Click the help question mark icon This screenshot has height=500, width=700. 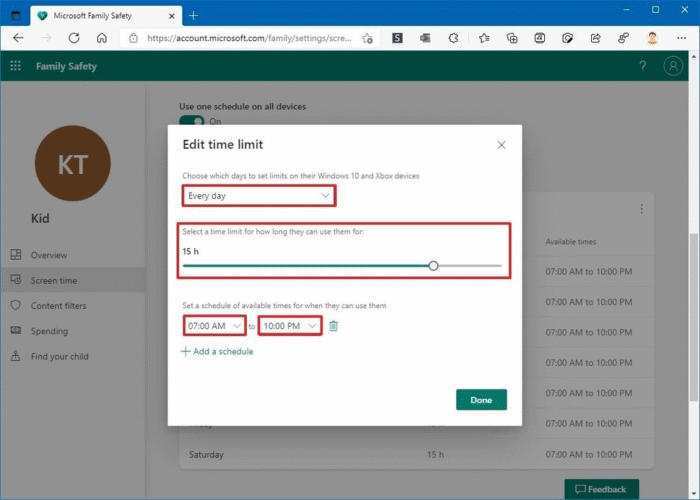pos(642,66)
